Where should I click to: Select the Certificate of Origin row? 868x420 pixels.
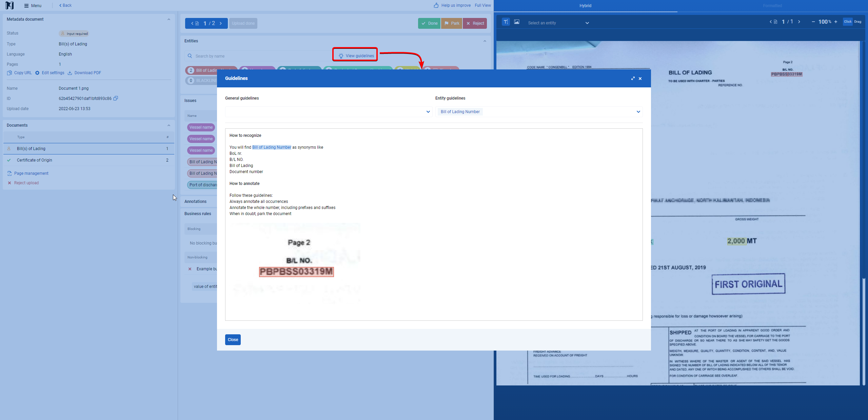pos(89,160)
